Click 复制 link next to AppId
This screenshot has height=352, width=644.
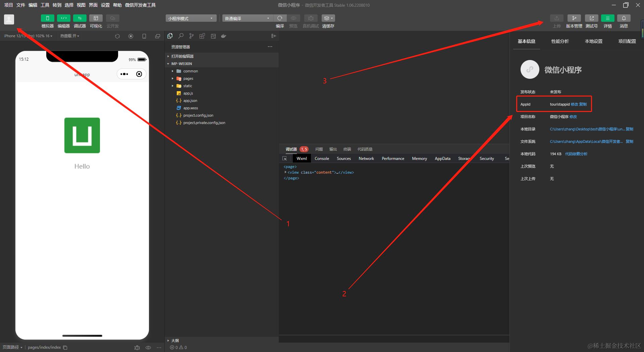point(583,104)
